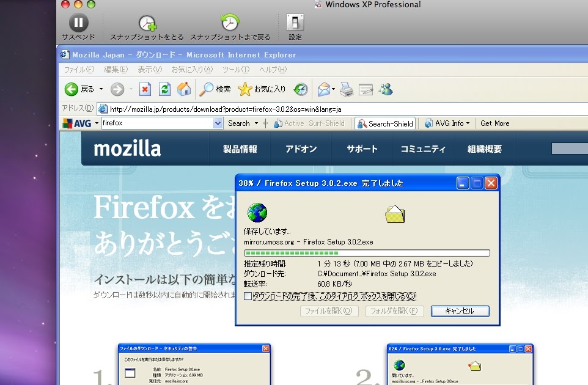The image size is (588, 385).
Task: Open the お気に入り(A) menu
Action: 192,70
